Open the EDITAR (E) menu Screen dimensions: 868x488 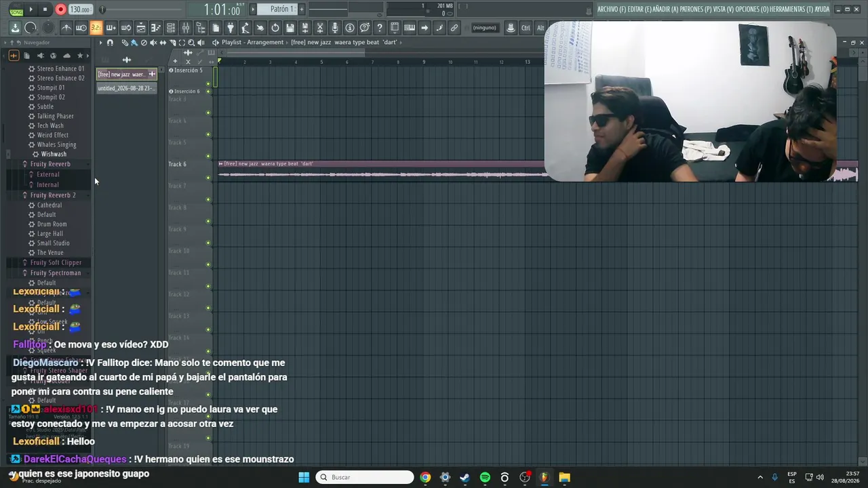(x=639, y=9)
